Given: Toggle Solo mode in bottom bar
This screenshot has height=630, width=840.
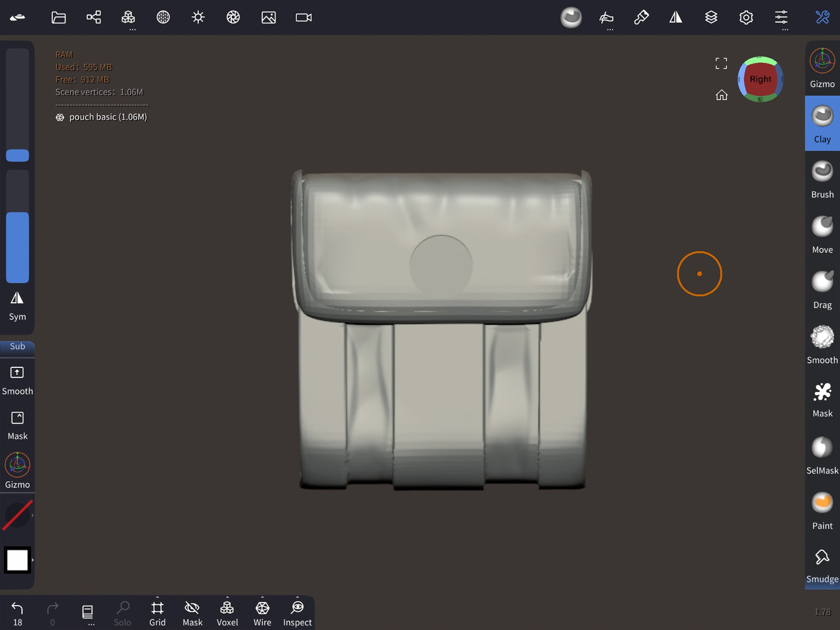Looking at the screenshot, I should coord(123,614).
